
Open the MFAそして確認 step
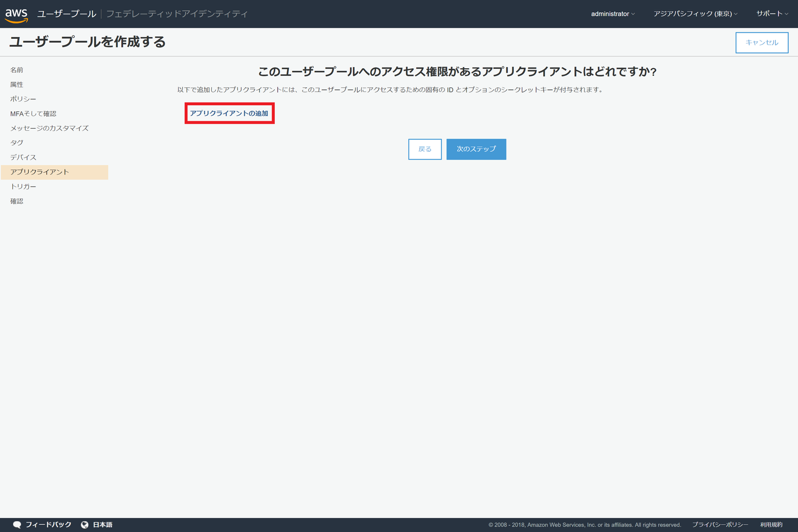coord(33,114)
